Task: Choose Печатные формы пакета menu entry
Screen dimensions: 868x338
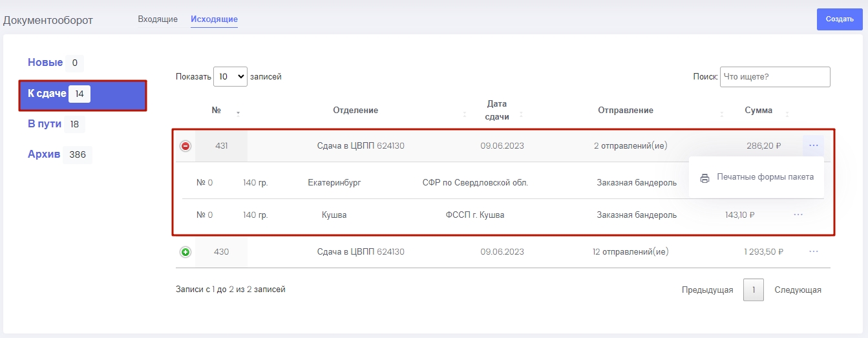Action: coord(765,177)
